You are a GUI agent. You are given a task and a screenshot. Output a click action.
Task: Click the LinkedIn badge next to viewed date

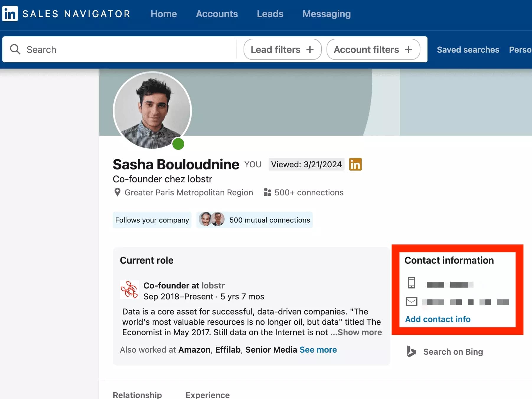pos(355,164)
